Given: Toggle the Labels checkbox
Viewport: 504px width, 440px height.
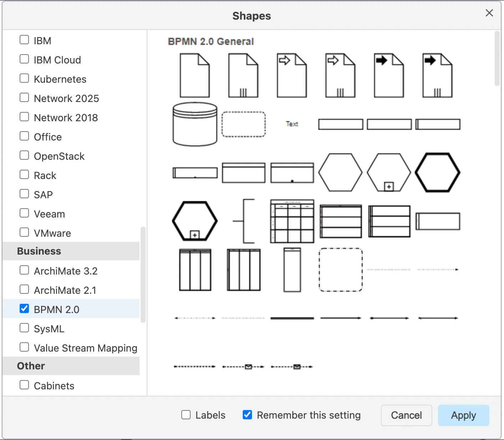Looking at the screenshot, I should coord(186,415).
